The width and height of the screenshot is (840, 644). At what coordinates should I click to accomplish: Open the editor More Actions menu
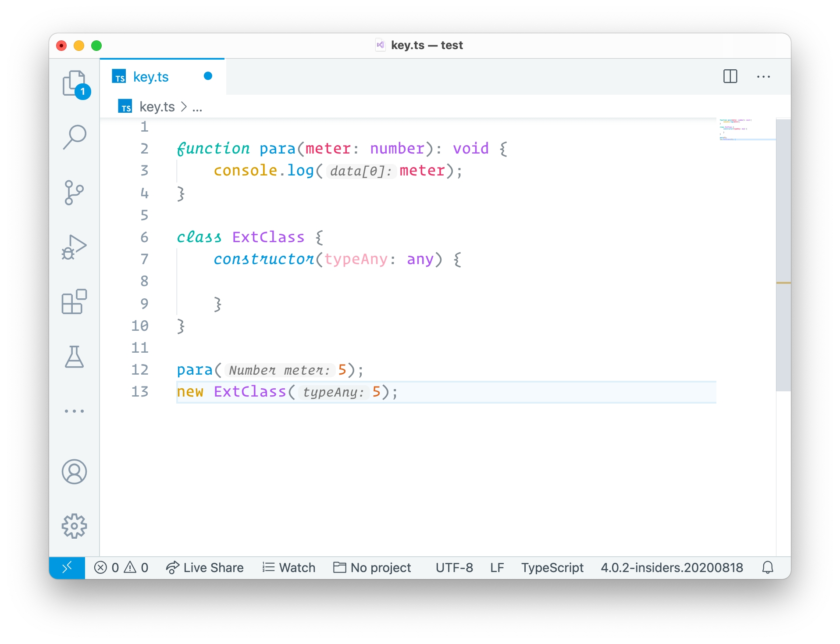(763, 76)
